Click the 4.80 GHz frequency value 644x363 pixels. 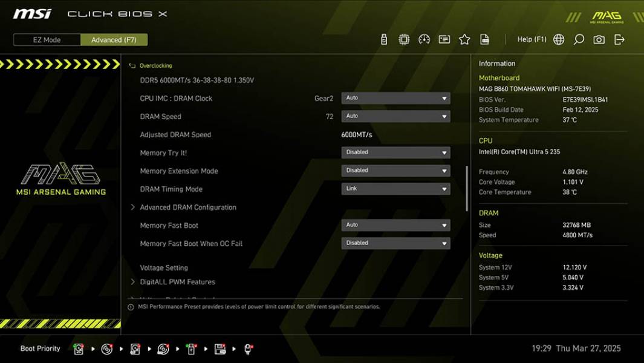tap(575, 172)
